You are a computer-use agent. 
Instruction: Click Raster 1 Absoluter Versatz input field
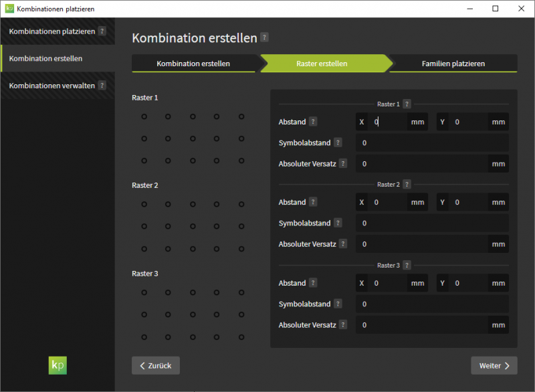click(x=423, y=164)
